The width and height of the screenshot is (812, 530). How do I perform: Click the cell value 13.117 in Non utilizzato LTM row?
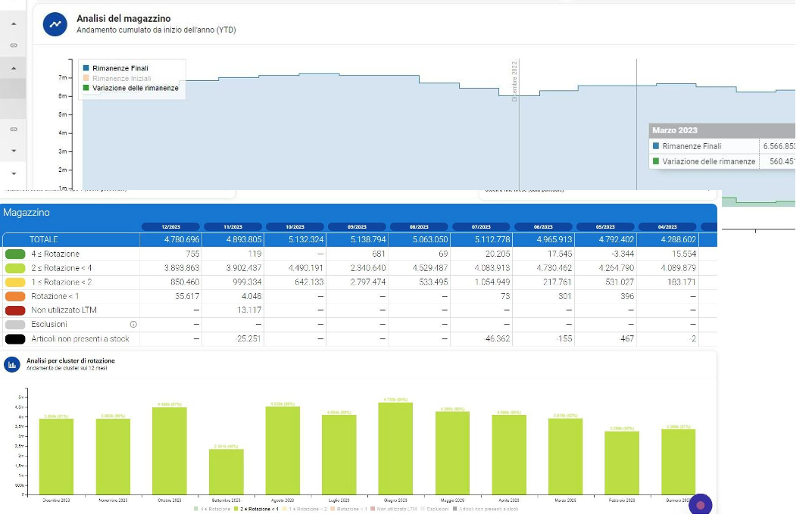click(x=249, y=310)
